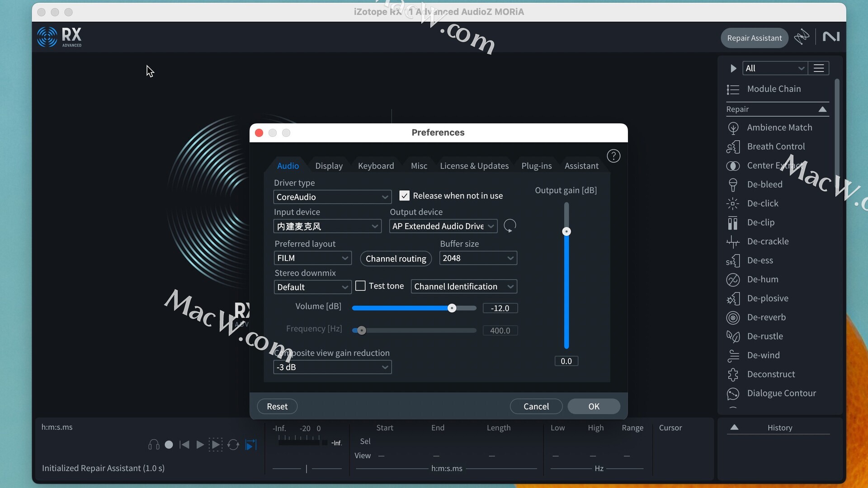Open the Driver type CoreAudio dropdown
The height and width of the screenshot is (488, 868).
coord(332,197)
